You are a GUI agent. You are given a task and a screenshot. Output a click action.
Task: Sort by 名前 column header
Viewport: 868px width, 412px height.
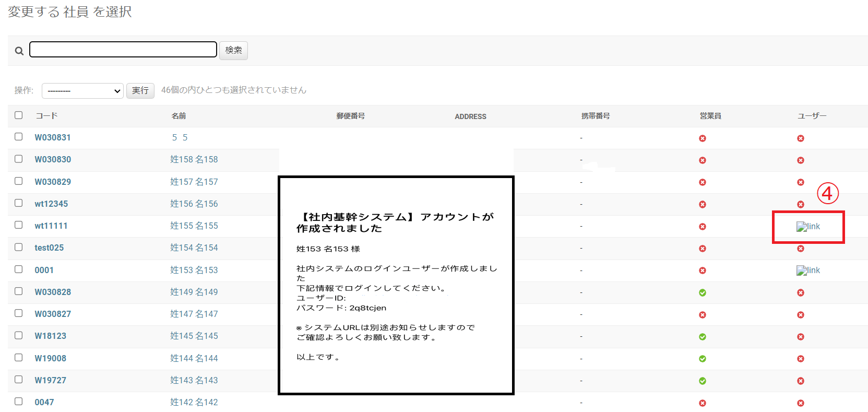179,116
